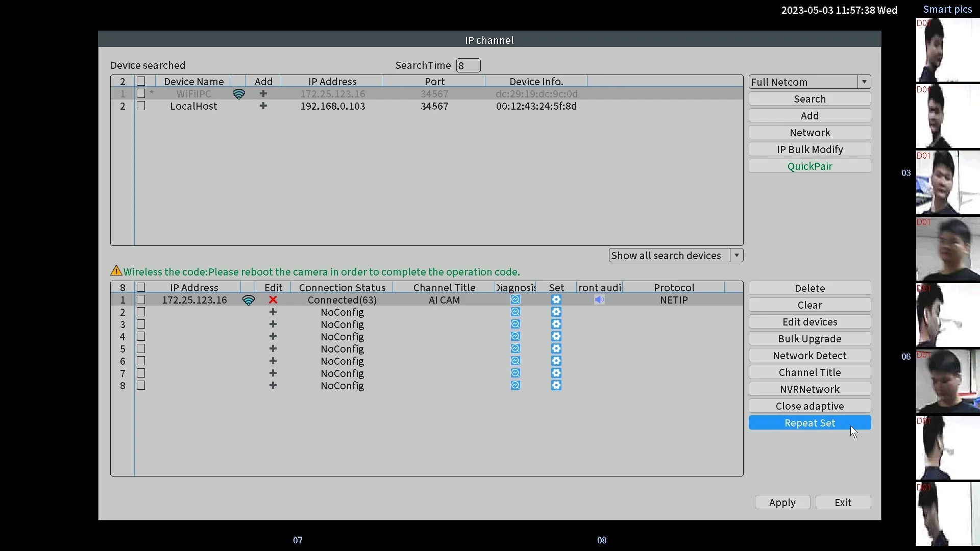
Task: Tick the checkbox for channel 1
Action: point(141,300)
